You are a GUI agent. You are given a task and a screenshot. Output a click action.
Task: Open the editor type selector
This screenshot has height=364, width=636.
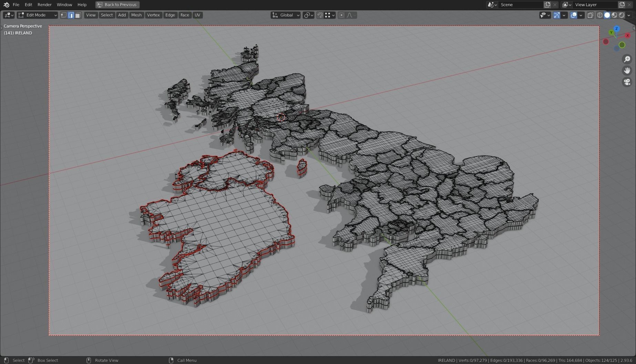(x=9, y=15)
